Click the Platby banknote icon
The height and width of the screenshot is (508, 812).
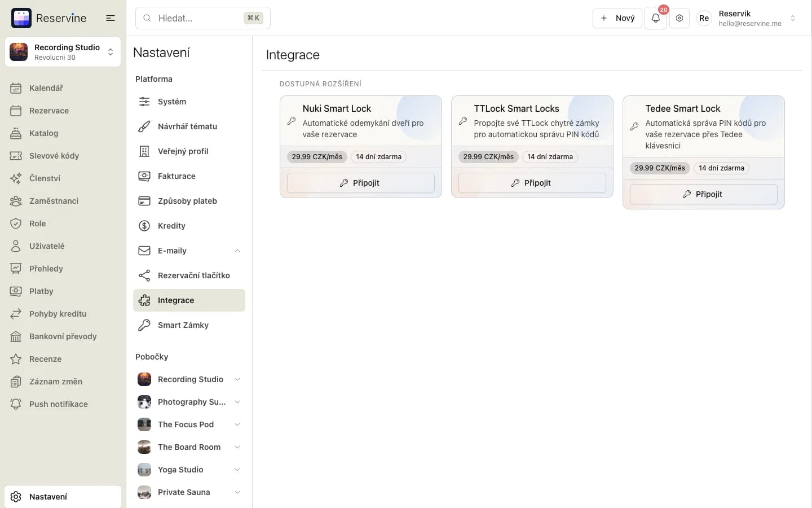click(x=16, y=291)
